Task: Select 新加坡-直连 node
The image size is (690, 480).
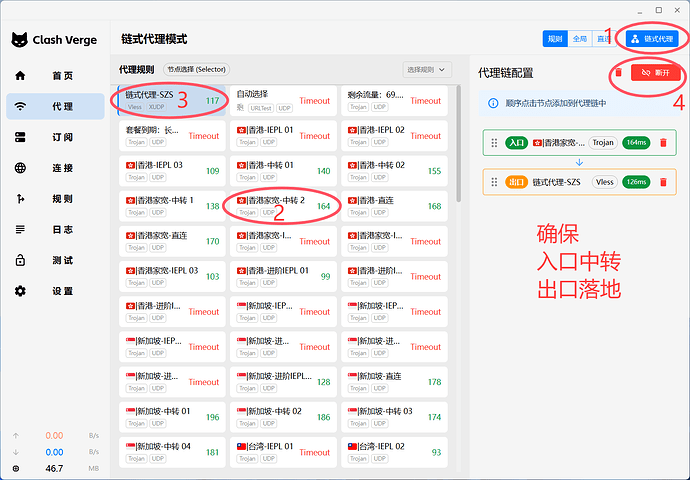Action: (x=394, y=382)
